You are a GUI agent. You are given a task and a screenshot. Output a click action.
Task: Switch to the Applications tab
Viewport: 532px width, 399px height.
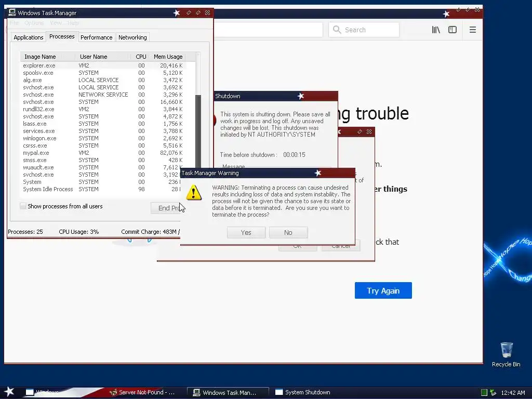click(29, 37)
